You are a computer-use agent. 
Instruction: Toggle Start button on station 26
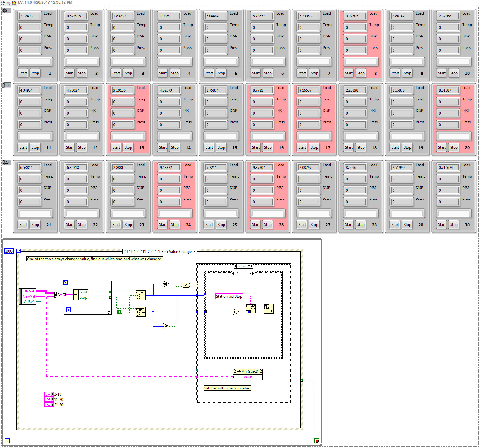256,225
